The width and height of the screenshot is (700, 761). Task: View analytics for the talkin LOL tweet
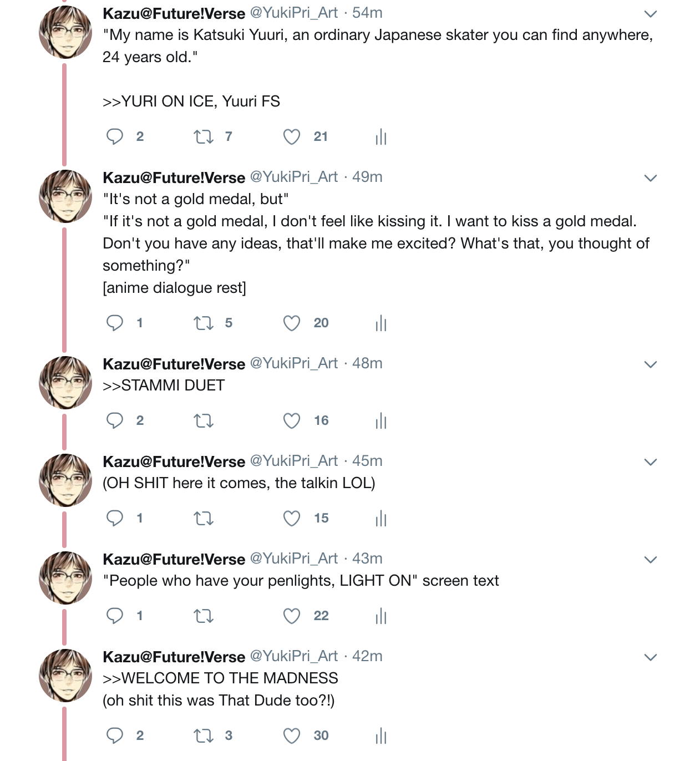pos(381,518)
